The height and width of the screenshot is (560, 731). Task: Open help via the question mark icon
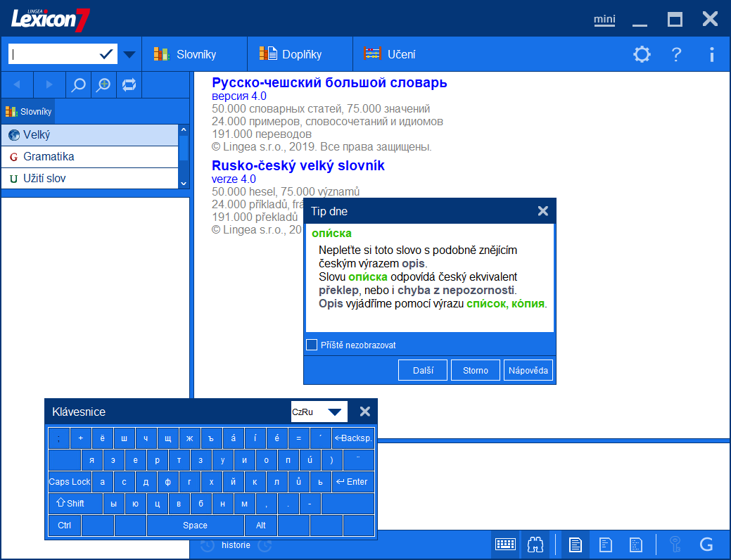tap(676, 53)
